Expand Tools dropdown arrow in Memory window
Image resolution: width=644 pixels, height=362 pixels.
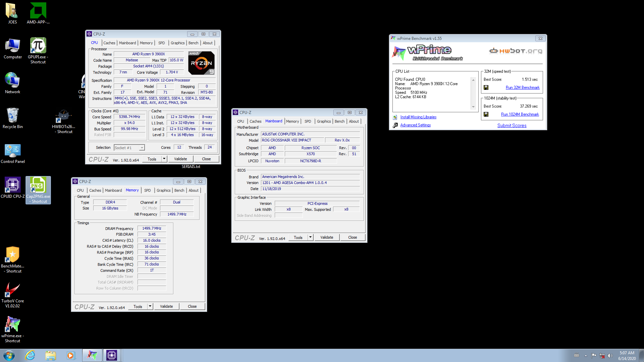pos(150,306)
